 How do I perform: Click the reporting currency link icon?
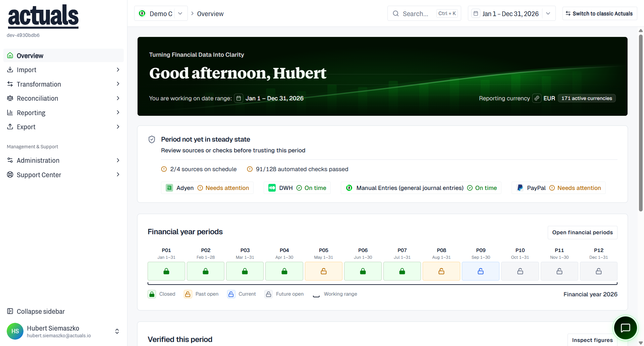click(537, 98)
